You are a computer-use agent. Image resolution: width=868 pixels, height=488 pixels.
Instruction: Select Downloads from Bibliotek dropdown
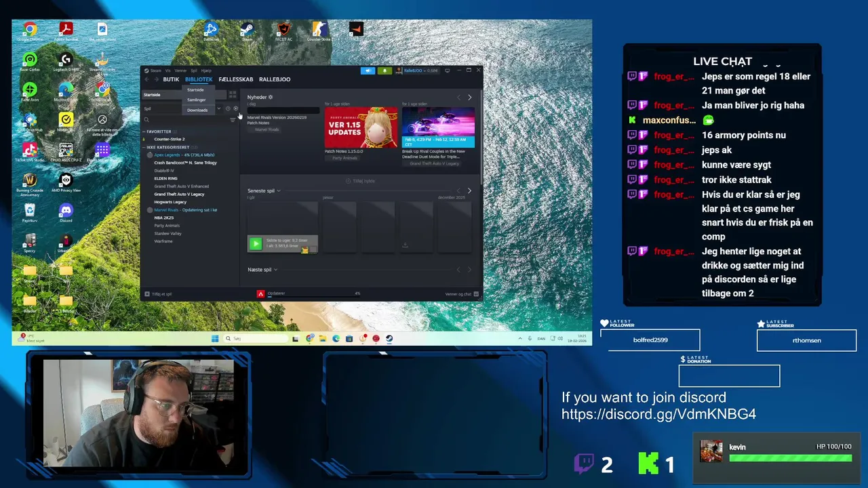point(197,110)
